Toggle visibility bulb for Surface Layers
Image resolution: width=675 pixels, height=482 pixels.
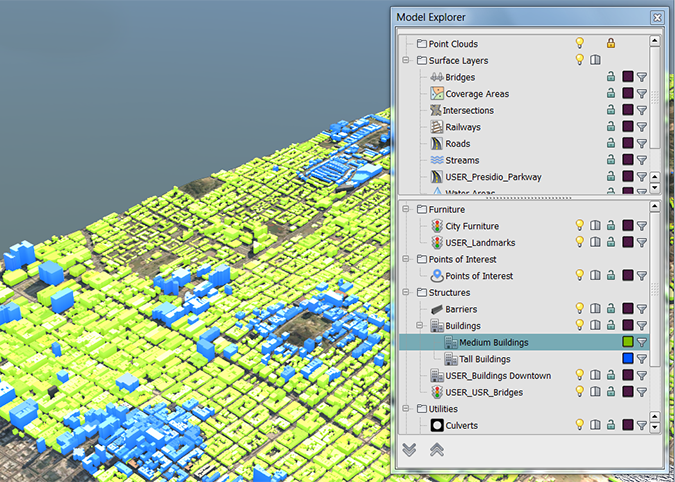[580, 59]
